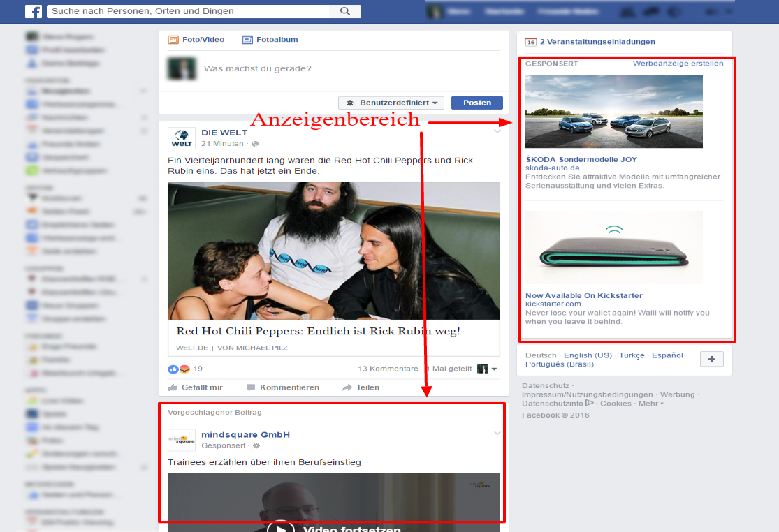This screenshot has width=779, height=532.
Task: Focus the search field for people and places
Action: [x=188, y=11]
